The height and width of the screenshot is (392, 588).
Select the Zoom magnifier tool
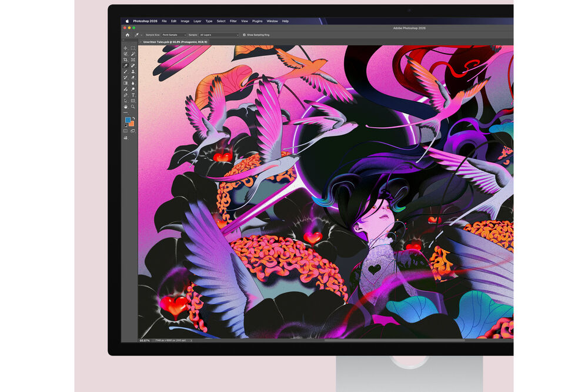(133, 107)
